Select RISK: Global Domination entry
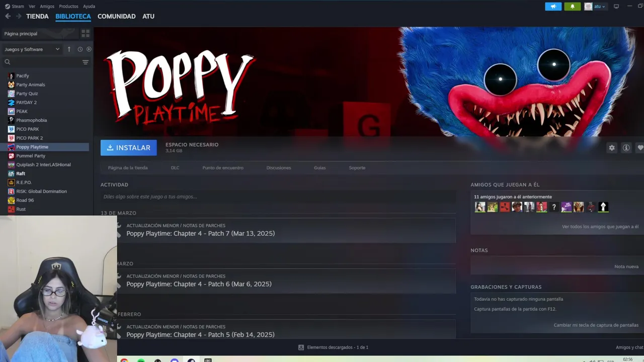Viewport: 644px width, 362px height. click(41, 191)
